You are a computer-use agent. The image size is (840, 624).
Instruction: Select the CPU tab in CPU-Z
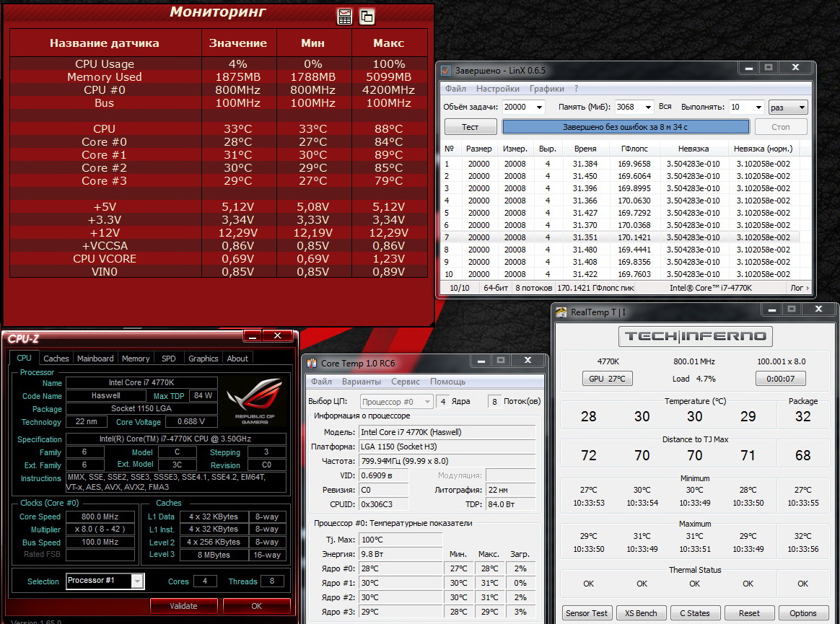coord(24,358)
